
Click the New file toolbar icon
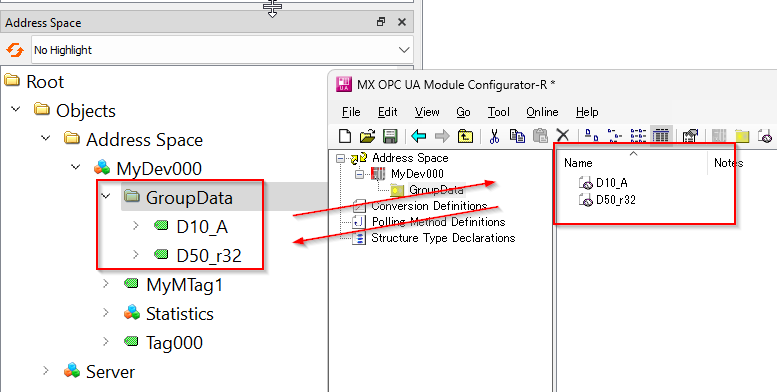(x=345, y=136)
